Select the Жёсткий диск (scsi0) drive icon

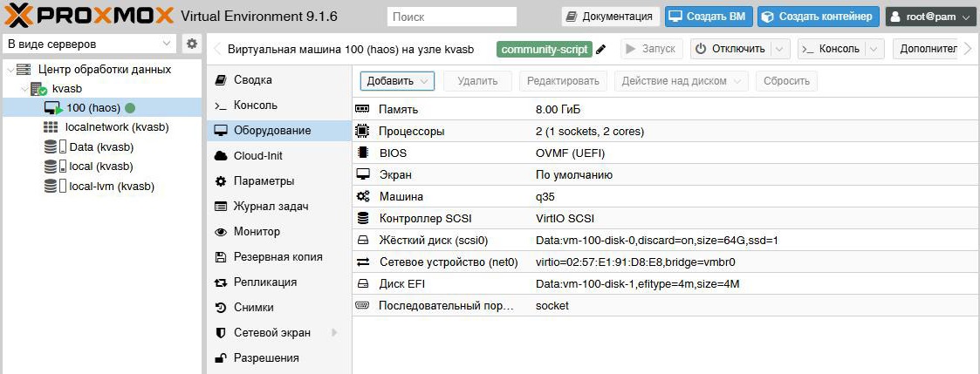point(362,241)
